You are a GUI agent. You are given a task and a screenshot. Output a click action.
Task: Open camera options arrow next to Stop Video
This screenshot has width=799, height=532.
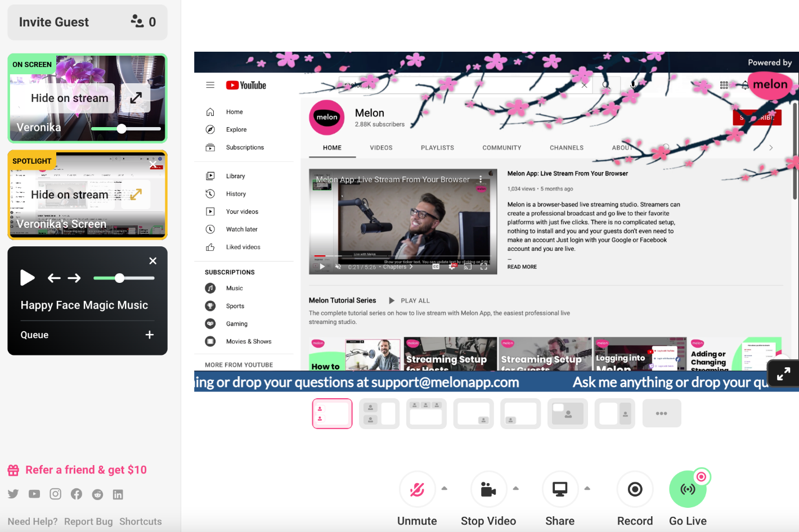pos(516,488)
